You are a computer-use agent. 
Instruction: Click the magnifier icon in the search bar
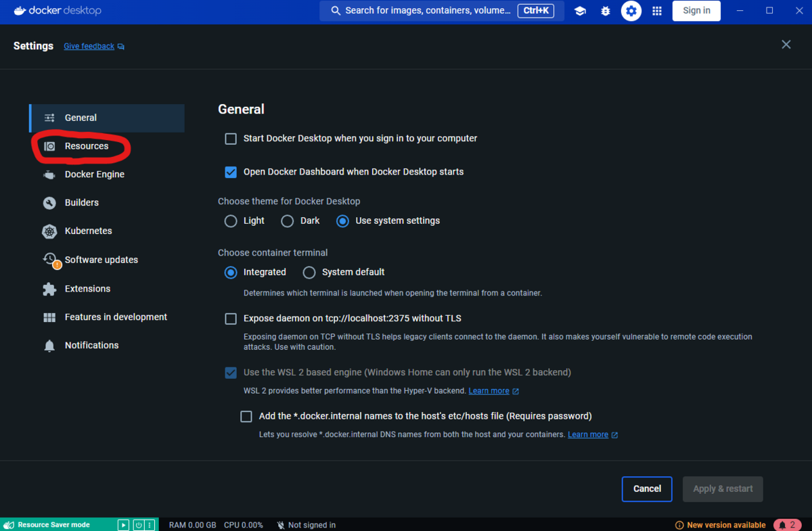335,11
